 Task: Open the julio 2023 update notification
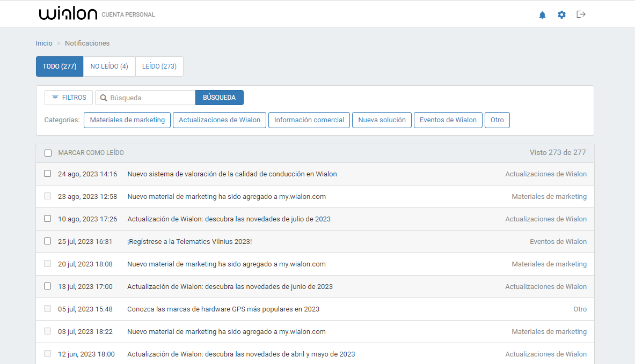coord(229,219)
